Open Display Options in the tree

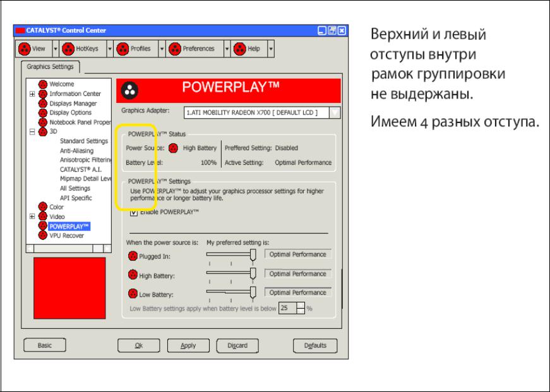coord(71,112)
